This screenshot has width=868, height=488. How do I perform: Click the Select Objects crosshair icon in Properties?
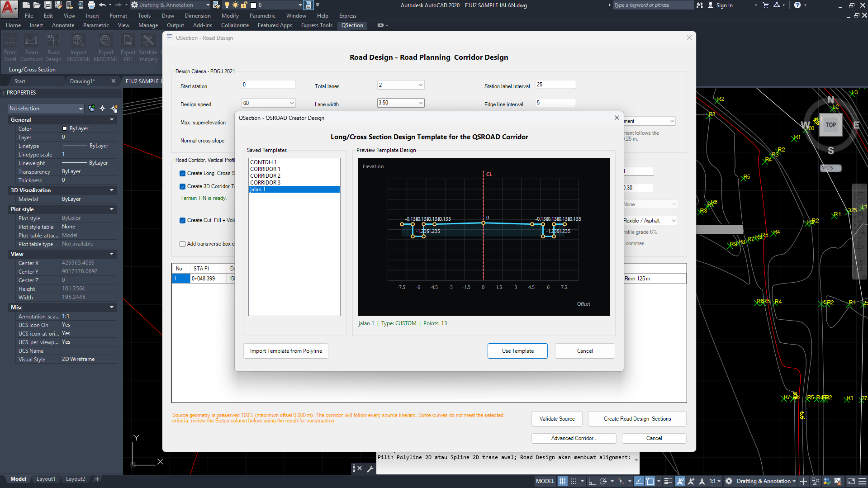click(103, 109)
